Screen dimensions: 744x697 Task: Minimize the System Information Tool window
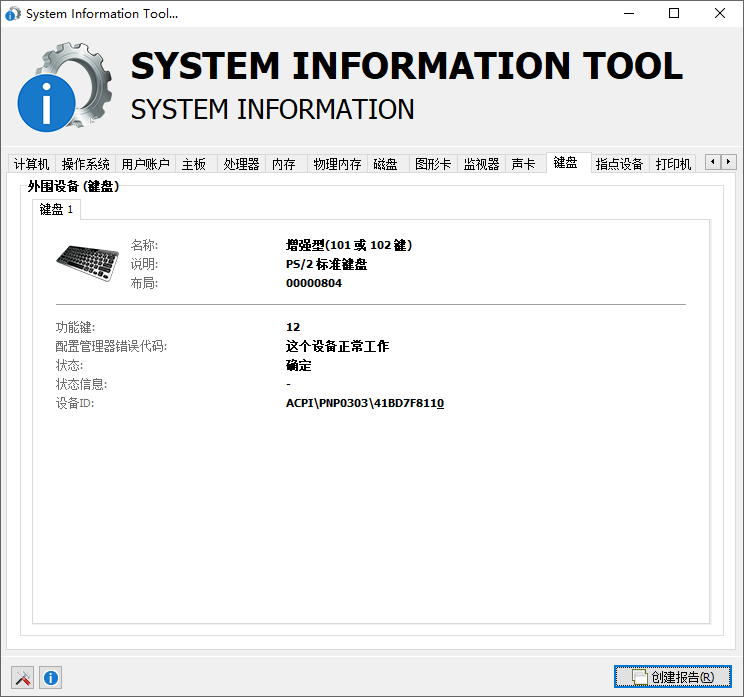coord(629,13)
